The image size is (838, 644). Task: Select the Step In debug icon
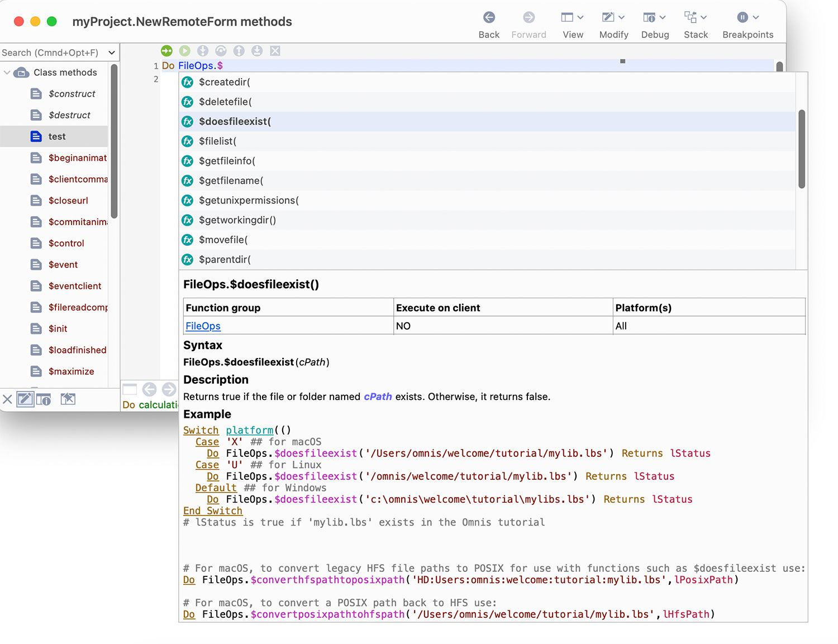click(x=203, y=50)
